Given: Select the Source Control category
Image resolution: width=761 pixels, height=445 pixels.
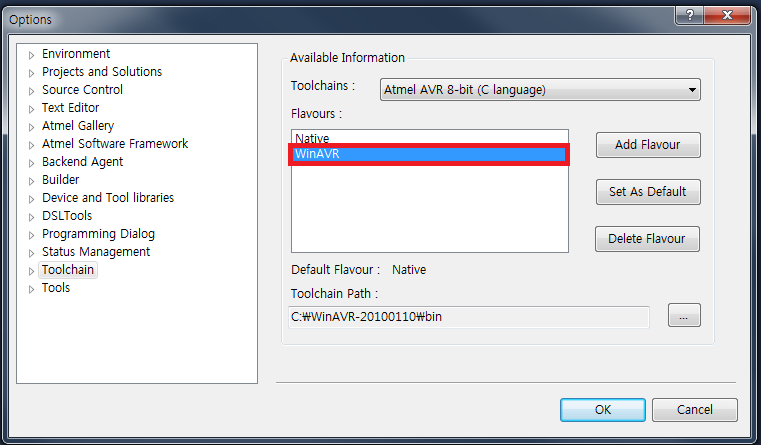Looking at the screenshot, I should 82,90.
